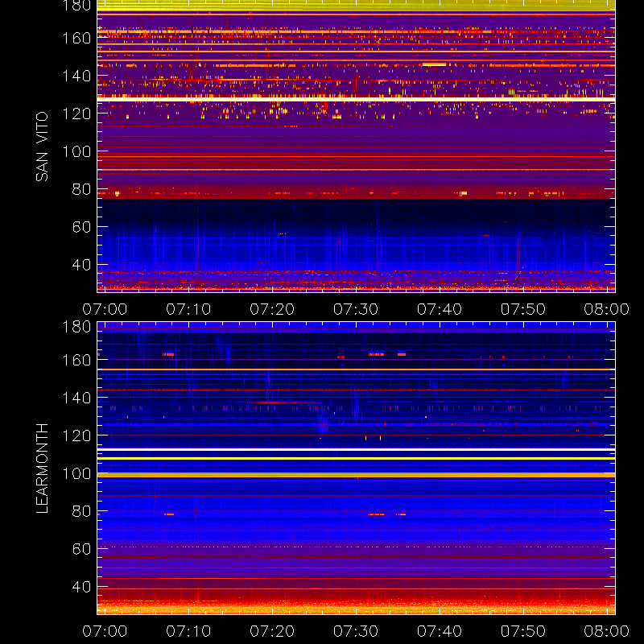Click the SAN VITO vertical axis title
The image size is (644, 644).
pos(42,147)
